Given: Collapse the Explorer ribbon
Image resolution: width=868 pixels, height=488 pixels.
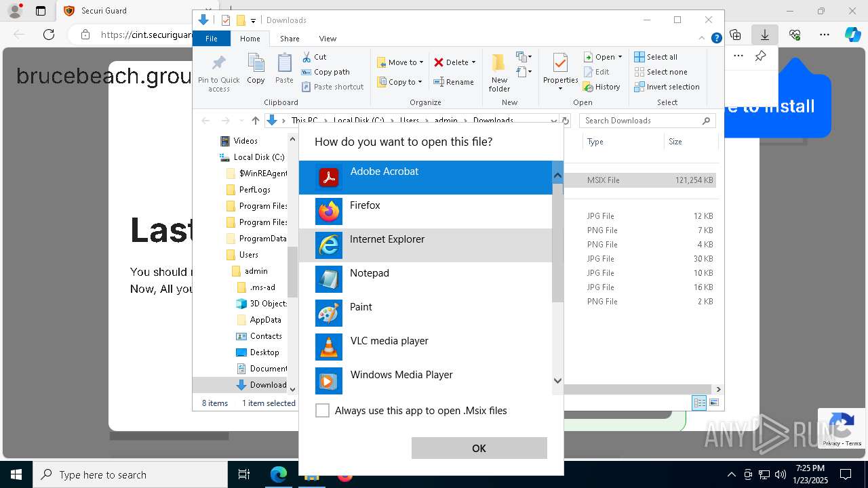Looking at the screenshot, I should pos(702,39).
